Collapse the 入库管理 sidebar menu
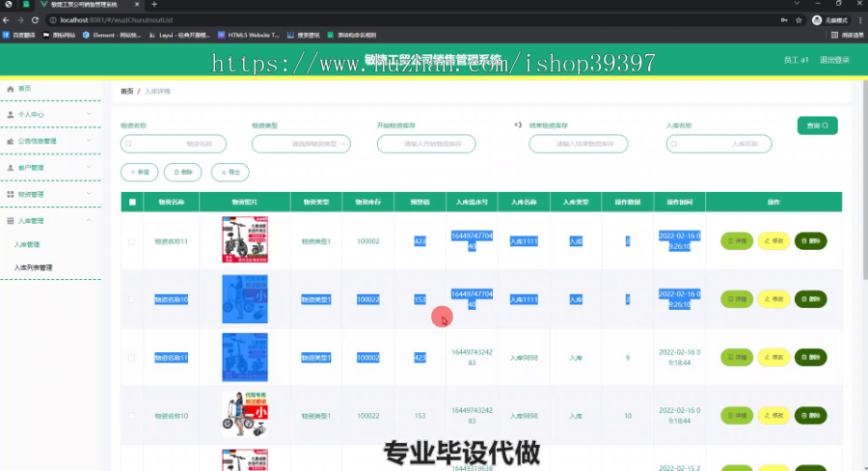The width and height of the screenshot is (868, 471). click(x=89, y=220)
